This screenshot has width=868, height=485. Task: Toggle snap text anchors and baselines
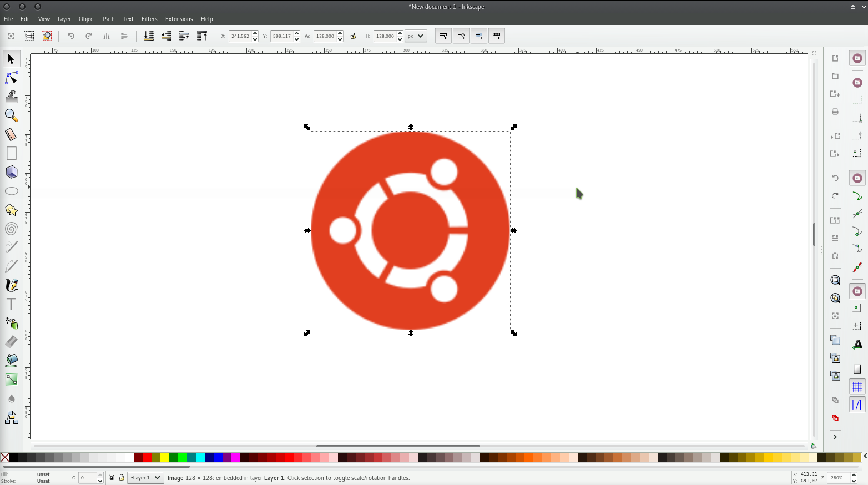pyautogui.click(x=857, y=345)
